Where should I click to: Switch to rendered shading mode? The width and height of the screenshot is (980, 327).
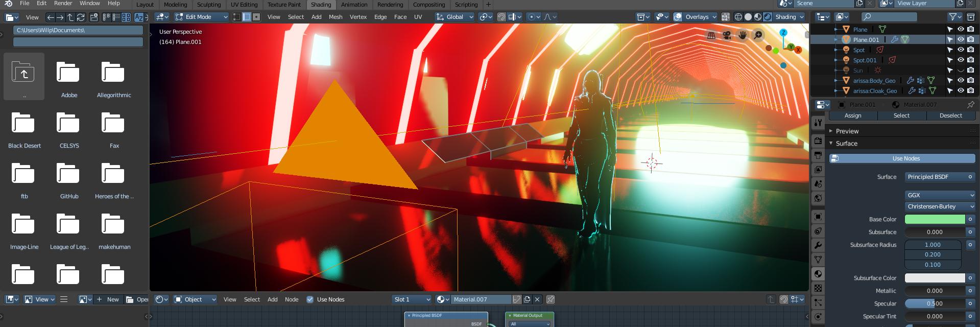pos(768,17)
